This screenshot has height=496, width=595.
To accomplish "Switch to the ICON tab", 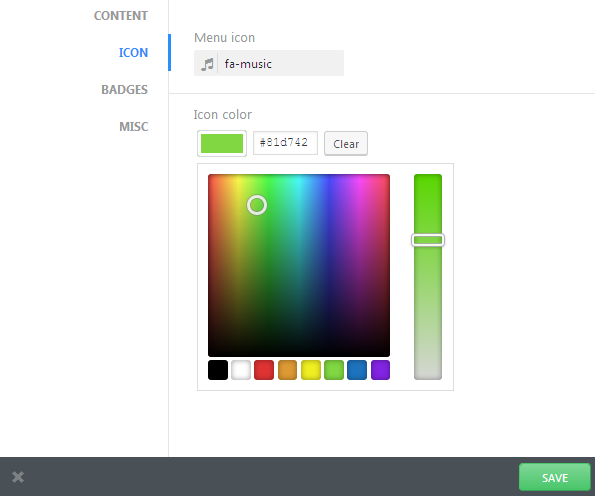I will pos(133,52).
